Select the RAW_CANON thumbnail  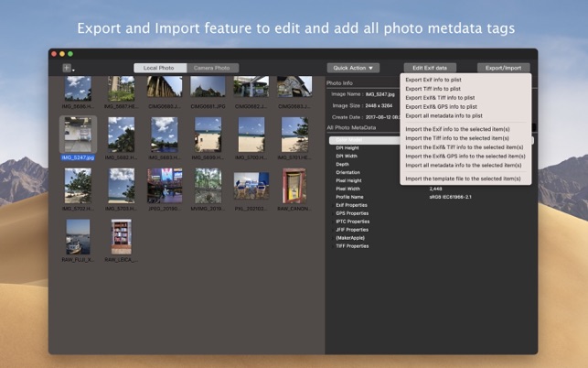[294, 186]
